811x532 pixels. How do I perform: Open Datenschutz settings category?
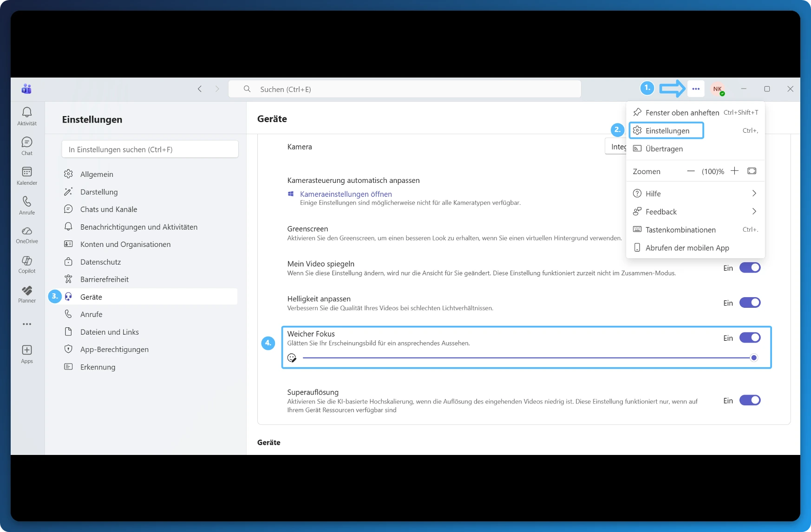[x=100, y=262]
